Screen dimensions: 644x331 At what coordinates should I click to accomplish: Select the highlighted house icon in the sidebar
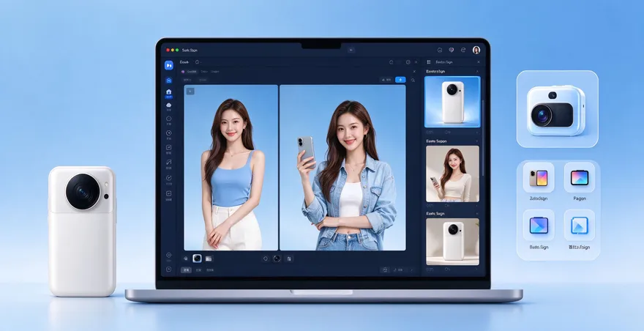[x=169, y=92]
